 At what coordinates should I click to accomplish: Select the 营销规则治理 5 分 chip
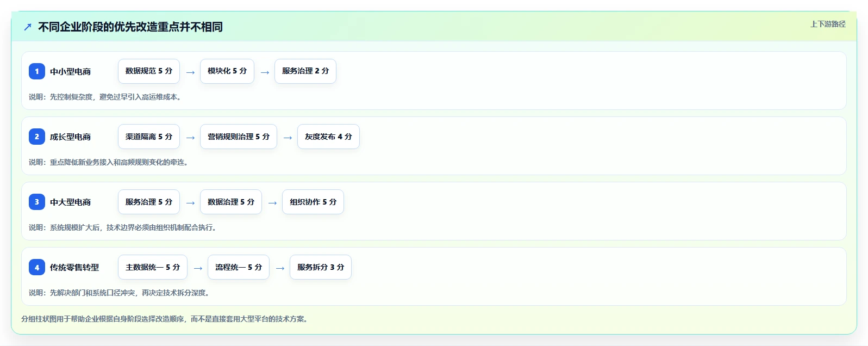pyautogui.click(x=239, y=137)
